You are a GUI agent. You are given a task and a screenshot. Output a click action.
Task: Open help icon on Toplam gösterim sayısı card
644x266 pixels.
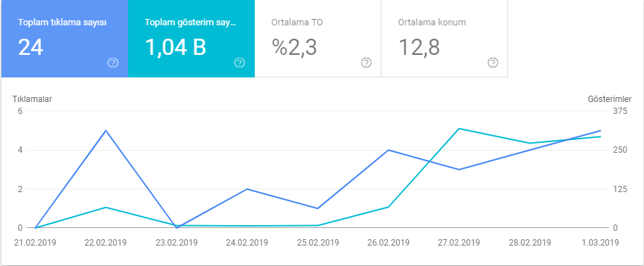(239, 63)
